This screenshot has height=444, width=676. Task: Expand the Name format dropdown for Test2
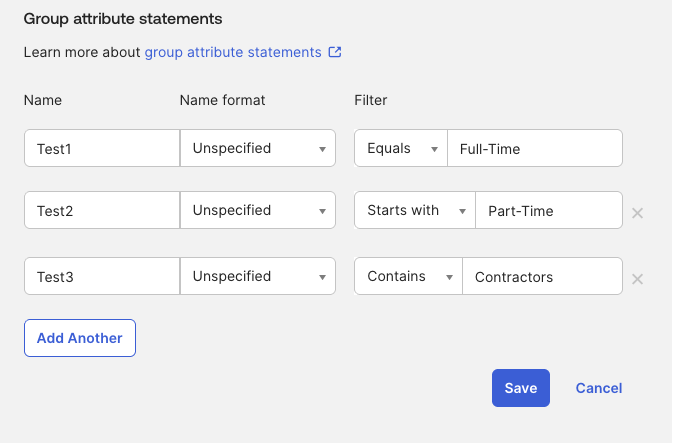pyautogui.click(x=258, y=211)
